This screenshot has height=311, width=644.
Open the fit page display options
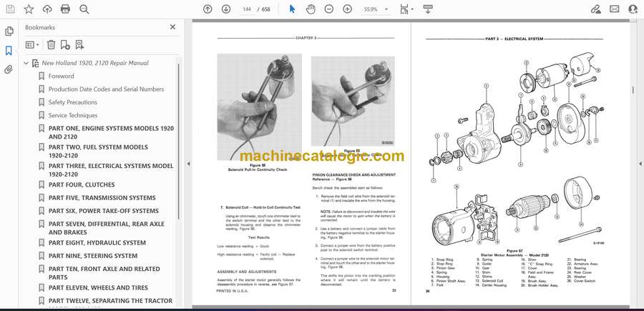[x=406, y=9]
